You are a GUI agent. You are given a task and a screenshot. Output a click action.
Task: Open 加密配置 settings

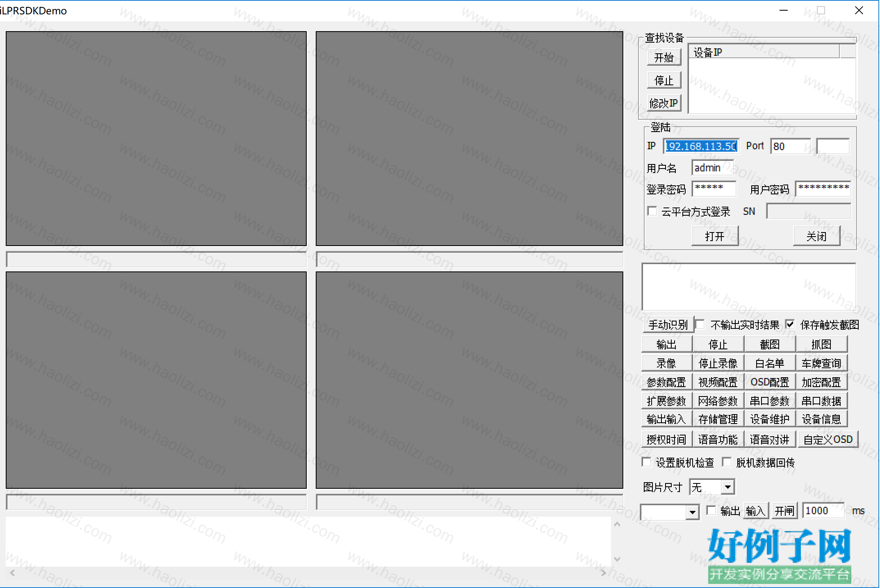tap(822, 382)
